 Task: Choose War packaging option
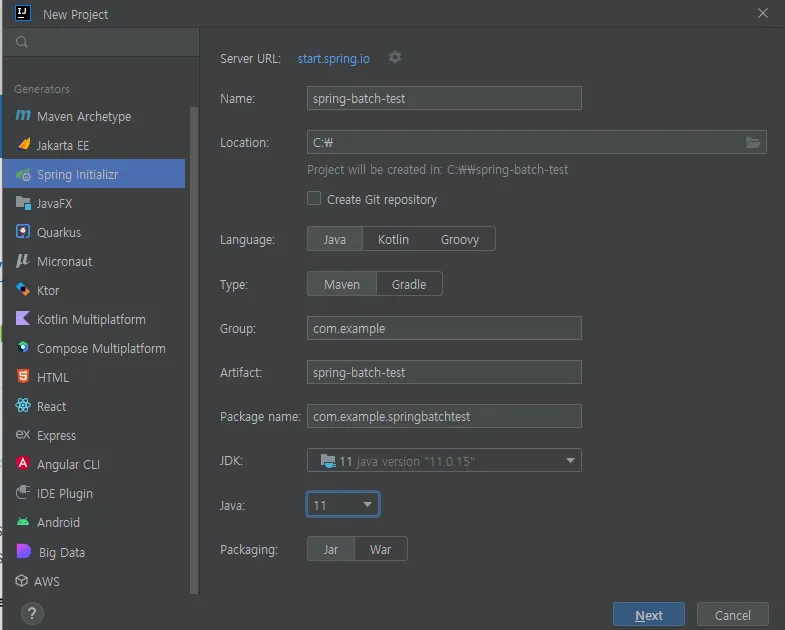380,550
